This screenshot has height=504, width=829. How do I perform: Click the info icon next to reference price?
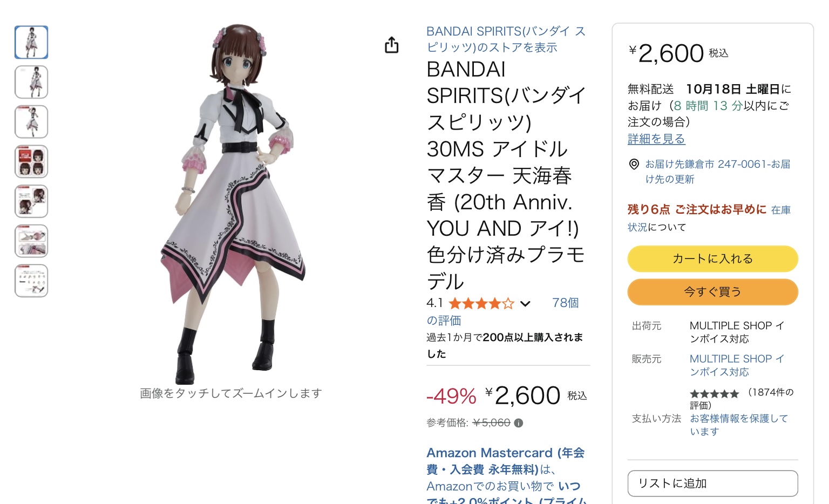click(x=519, y=423)
